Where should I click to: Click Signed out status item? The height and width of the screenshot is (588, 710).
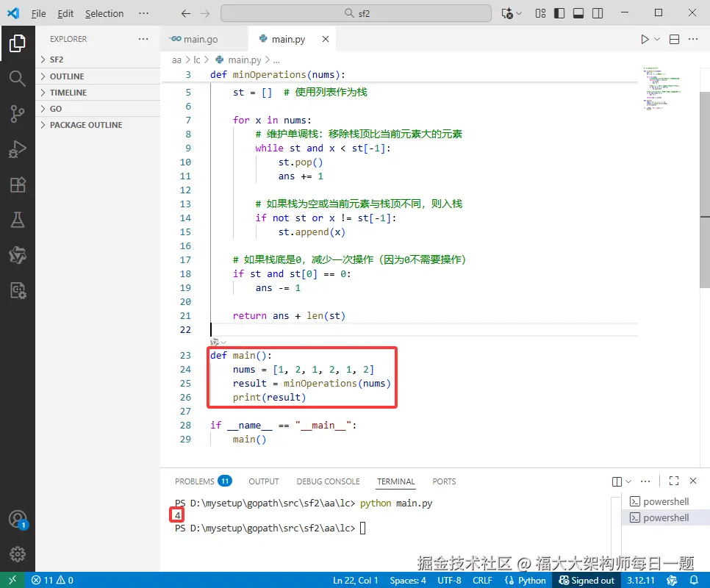click(x=587, y=580)
